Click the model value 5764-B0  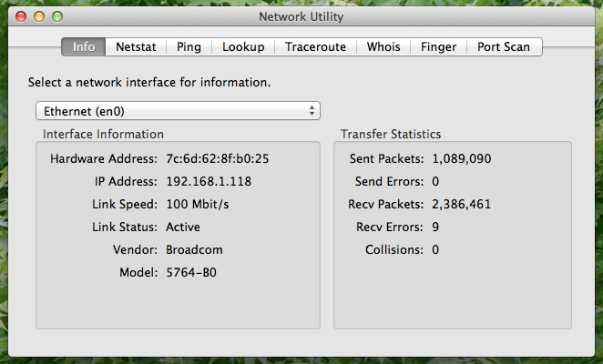[x=191, y=272]
